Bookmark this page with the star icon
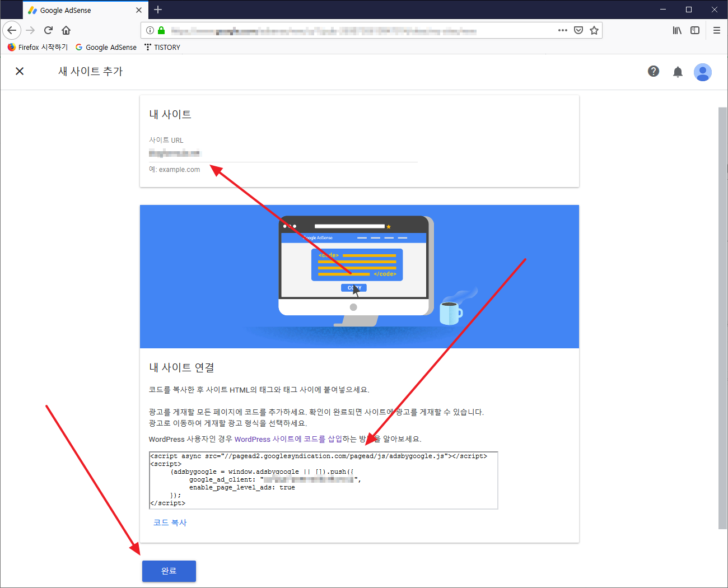Image resolution: width=728 pixels, height=588 pixels. coord(594,30)
